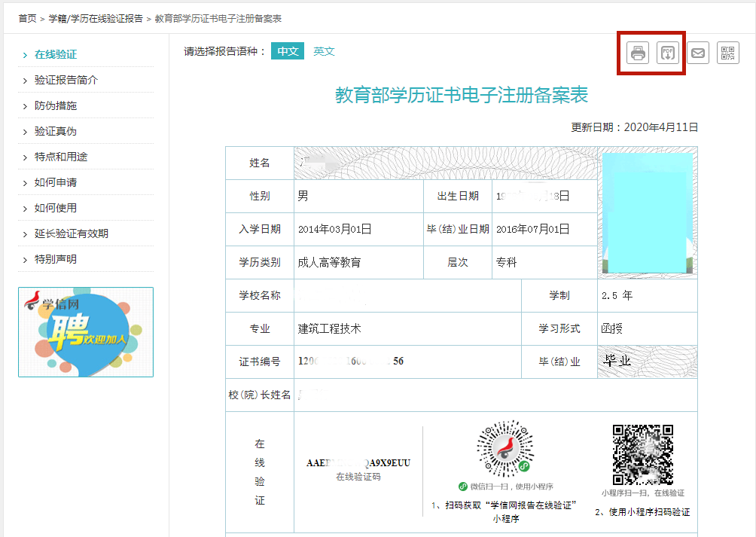Click the major value 建筑工程技术
The height and width of the screenshot is (537, 756).
pyautogui.click(x=329, y=329)
